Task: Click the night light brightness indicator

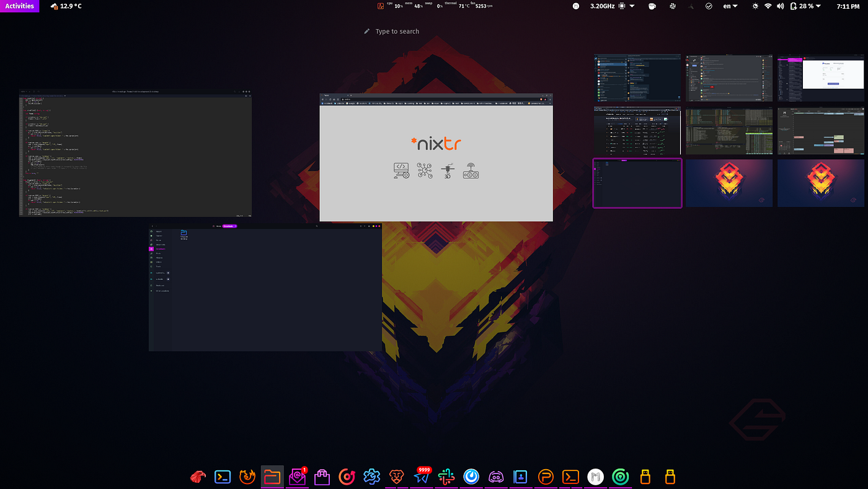Action: coord(755,6)
